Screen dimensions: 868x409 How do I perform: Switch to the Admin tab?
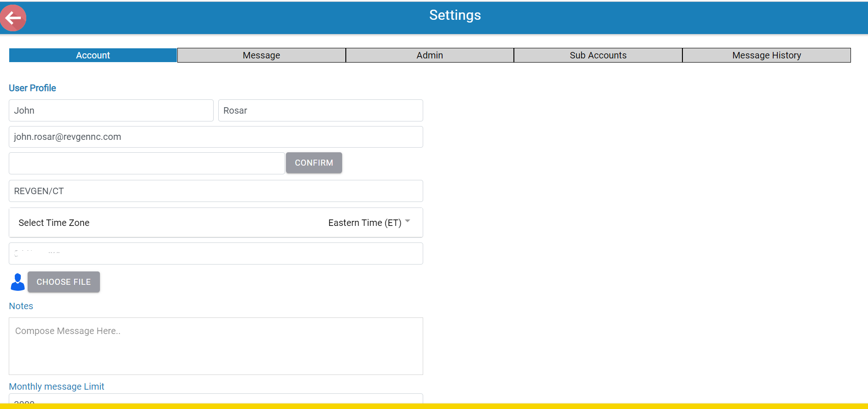[430, 55]
